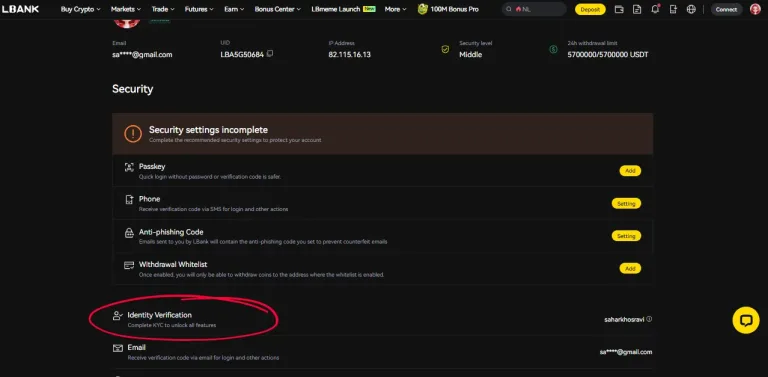Viewport: 768px width, 377px height.
Task: Expand the Bonus Center dropdown
Action: tap(278, 9)
